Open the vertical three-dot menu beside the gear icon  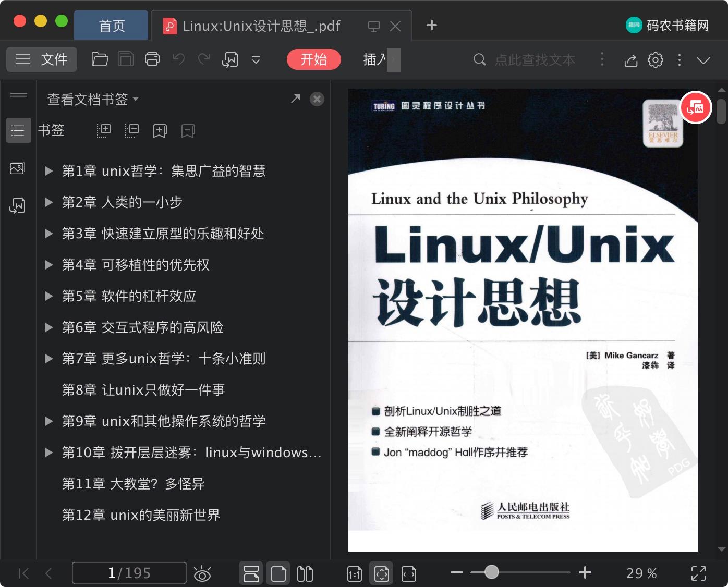coord(679,60)
